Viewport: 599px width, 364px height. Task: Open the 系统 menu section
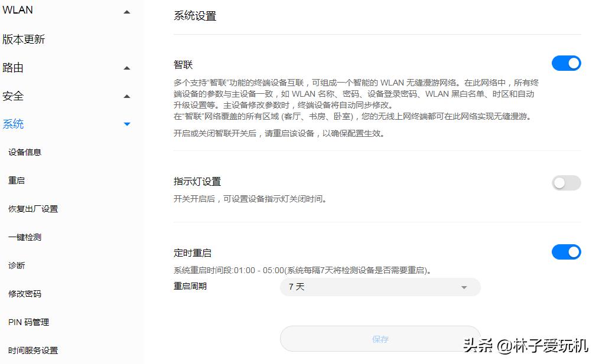[x=13, y=124]
